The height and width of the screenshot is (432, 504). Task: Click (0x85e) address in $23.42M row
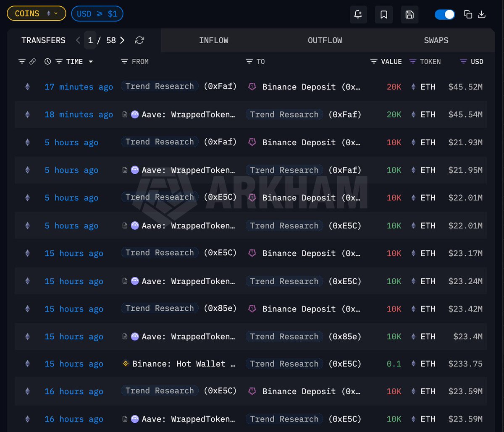click(x=220, y=309)
